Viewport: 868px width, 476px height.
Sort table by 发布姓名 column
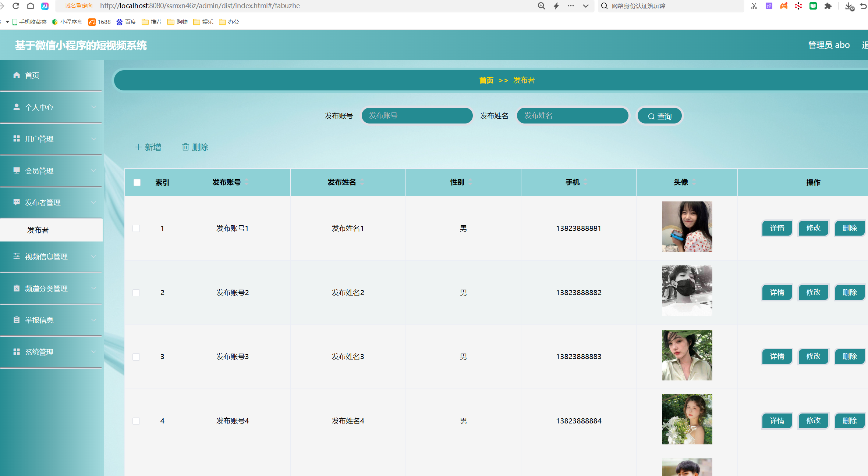pos(362,182)
